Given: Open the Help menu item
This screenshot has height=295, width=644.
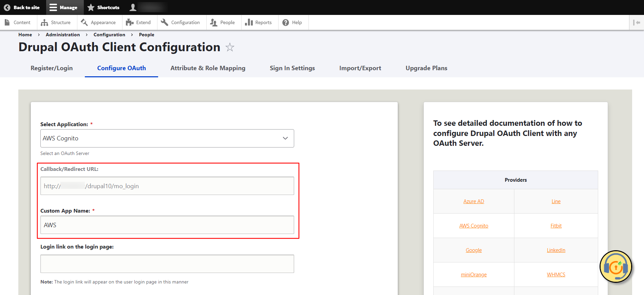Looking at the screenshot, I should pyautogui.click(x=292, y=22).
